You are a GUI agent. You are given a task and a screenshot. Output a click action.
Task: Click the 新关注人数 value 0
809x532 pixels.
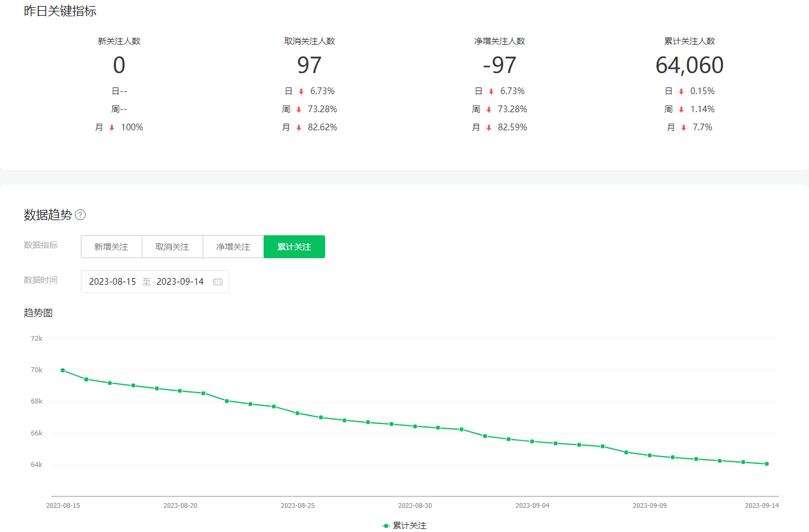pyautogui.click(x=119, y=65)
